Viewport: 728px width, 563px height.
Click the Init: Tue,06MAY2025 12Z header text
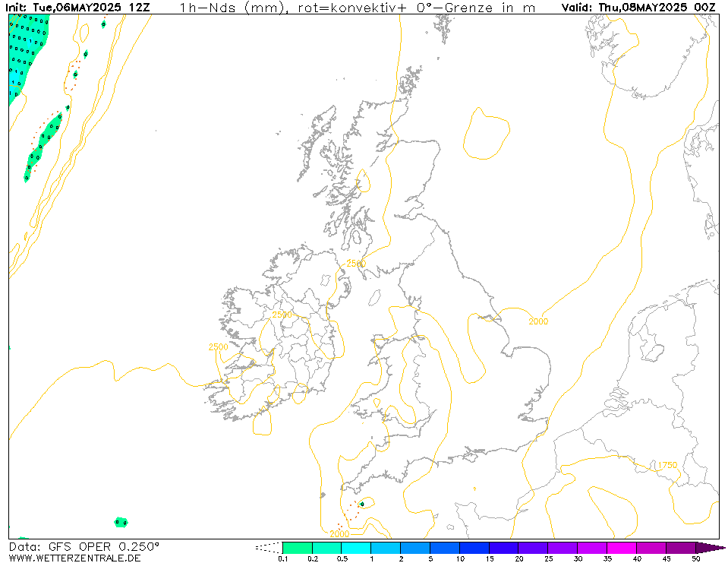pos(77,8)
